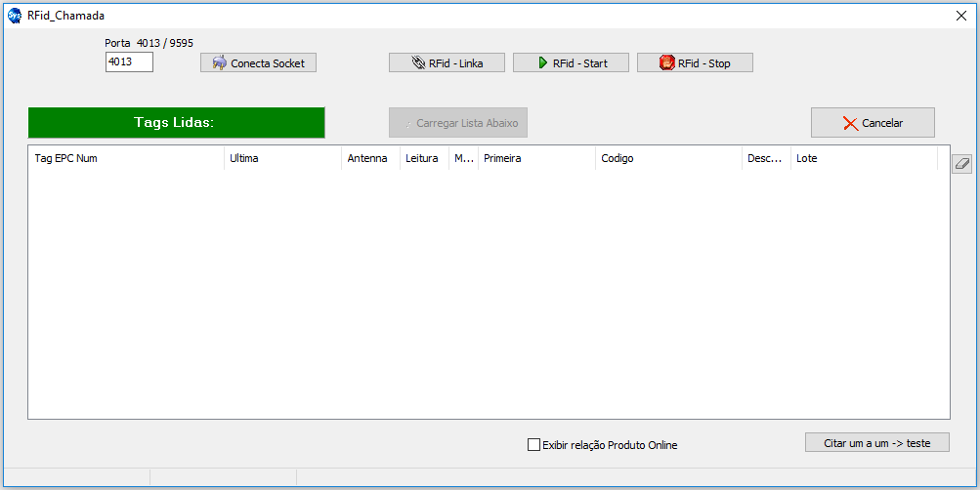
Task: Click the Leitura column header
Action: click(423, 158)
